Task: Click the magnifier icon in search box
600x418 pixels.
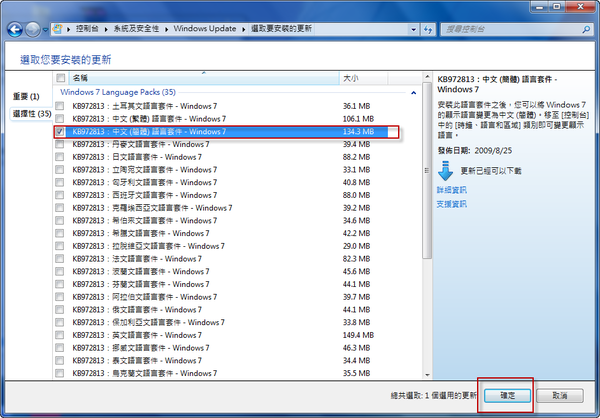Action: [x=586, y=29]
